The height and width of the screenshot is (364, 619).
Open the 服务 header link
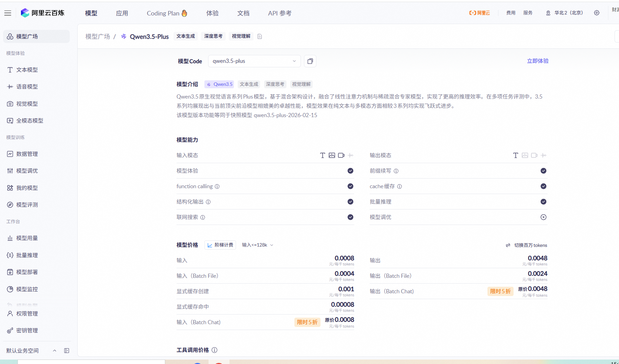[x=528, y=13]
